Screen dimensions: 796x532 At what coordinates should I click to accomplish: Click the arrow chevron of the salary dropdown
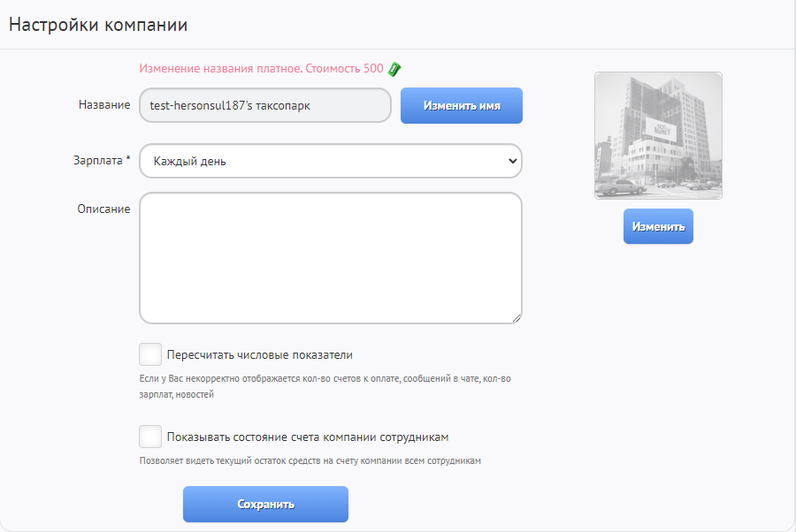[511, 162]
